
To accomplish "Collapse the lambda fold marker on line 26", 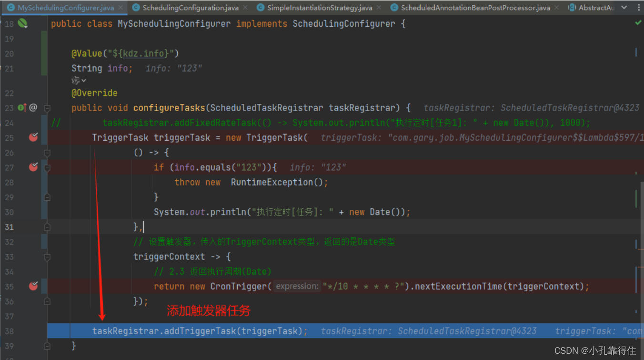I will [47, 153].
